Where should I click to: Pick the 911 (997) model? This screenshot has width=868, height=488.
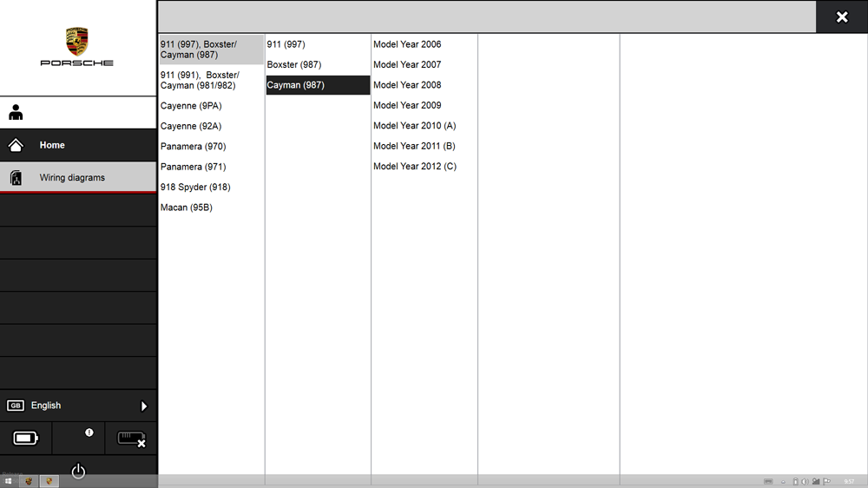point(318,44)
